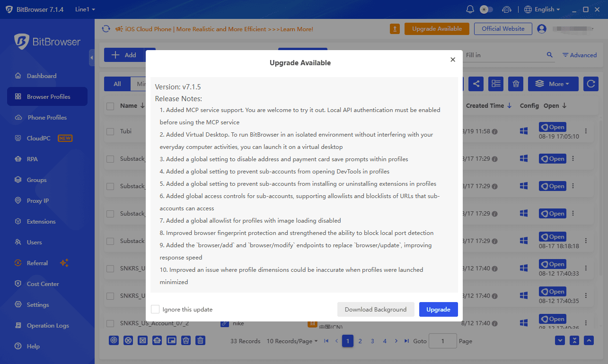Image resolution: width=608 pixels, height=364 pixels.
Task: Jump to last page arrow
Action: coord(406,341)
